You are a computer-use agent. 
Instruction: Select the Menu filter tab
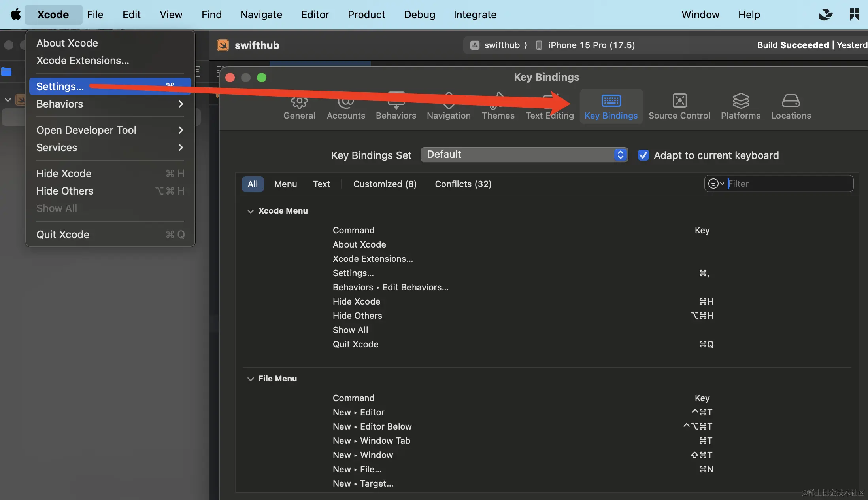[285, 184]
